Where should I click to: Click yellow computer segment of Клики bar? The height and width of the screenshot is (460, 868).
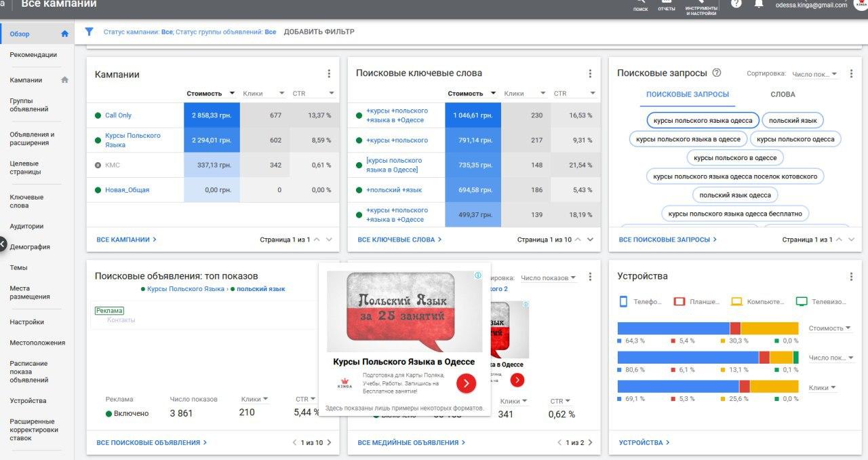[774, 387]
